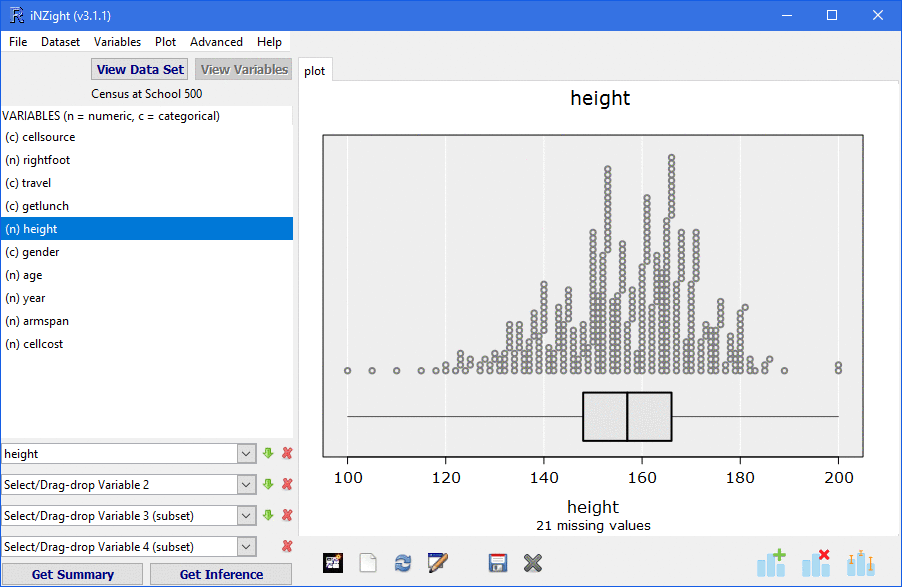This screenshot has height=587, width=902.
Task: Expand the Variable 3 subset dropdown
Action: pos(247,516)
